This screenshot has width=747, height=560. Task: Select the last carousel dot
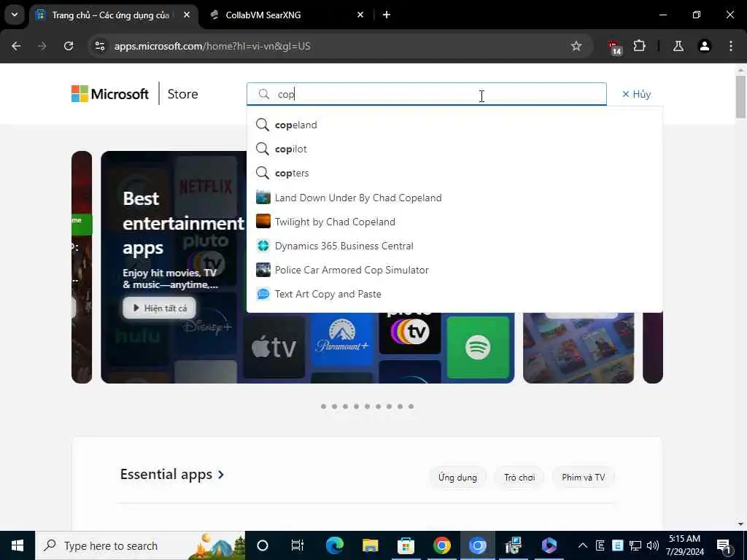click(x=411, y=406)
